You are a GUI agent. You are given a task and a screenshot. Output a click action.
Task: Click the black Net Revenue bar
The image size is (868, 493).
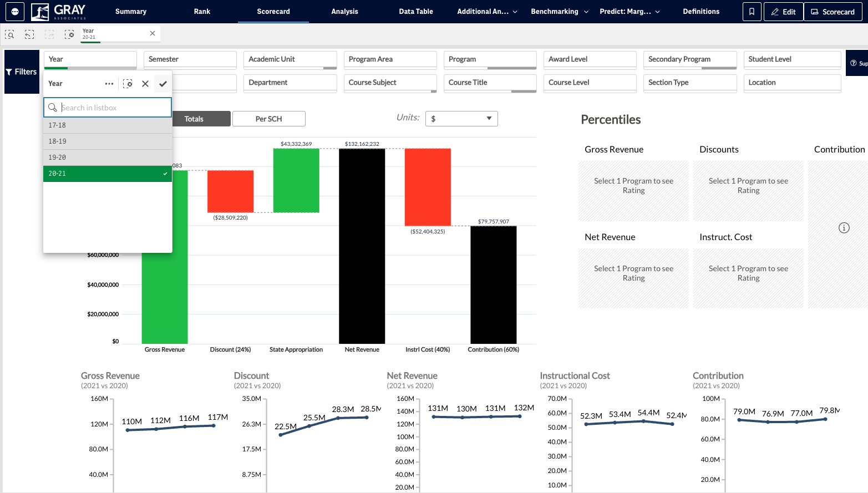point(362,246)
